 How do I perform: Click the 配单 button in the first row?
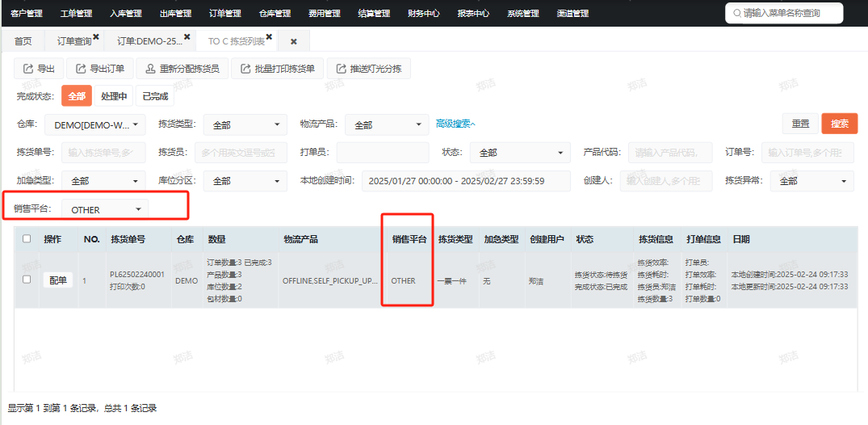click(x=58, y=280)
